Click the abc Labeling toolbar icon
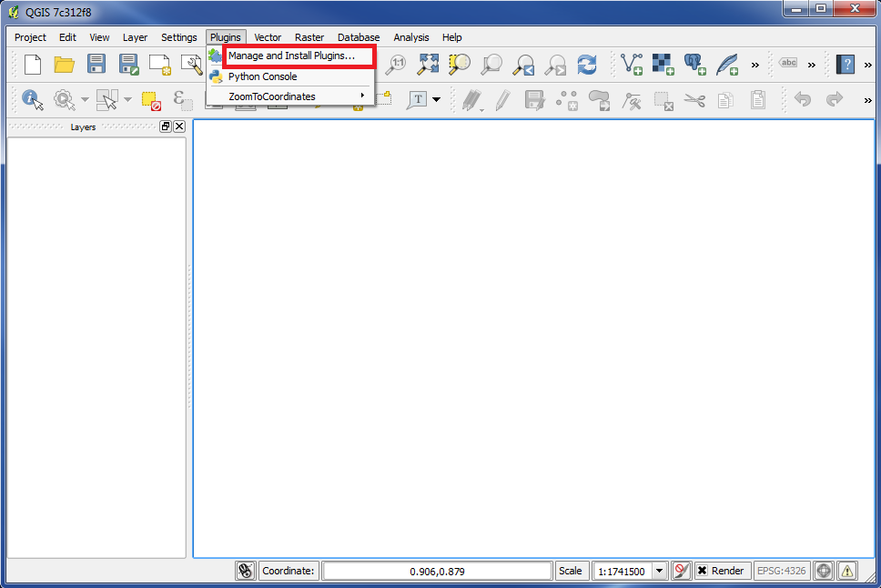 click(x=788, y=63)
